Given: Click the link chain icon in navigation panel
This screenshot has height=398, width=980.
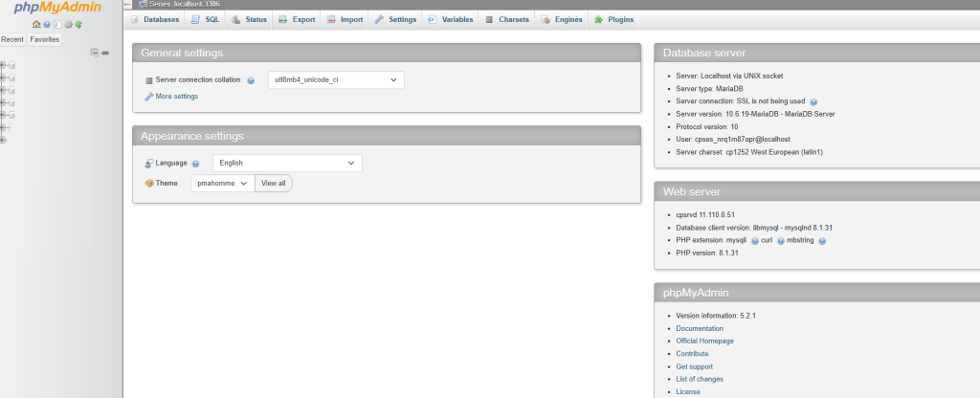Looking at the screenshot, I should click(x=105, y=53).
